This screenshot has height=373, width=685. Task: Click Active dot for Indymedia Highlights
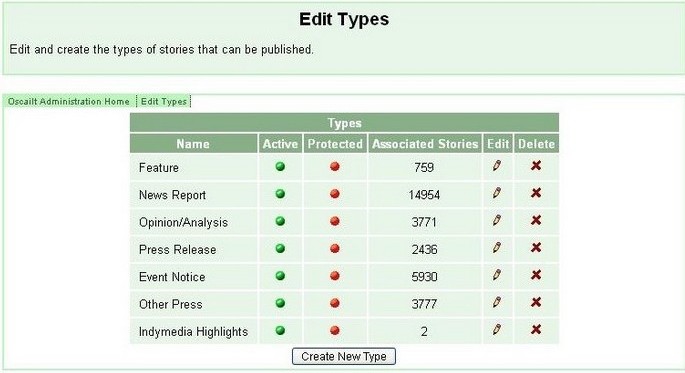pyautogui.click(x=280, y=331)
